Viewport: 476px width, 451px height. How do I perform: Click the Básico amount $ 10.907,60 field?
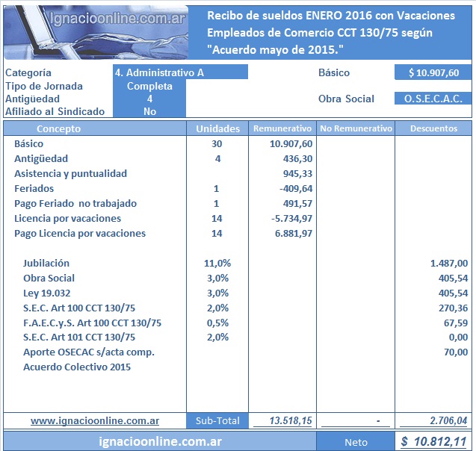pos(433,72)
